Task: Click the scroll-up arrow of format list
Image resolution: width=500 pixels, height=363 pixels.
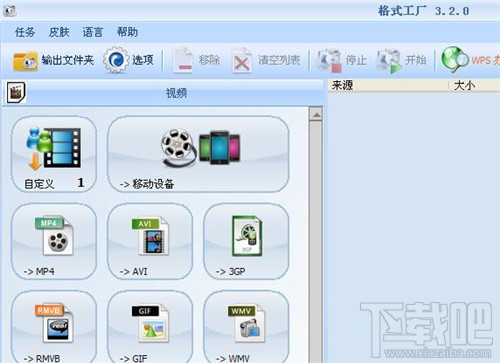Action: pos(316,115)
